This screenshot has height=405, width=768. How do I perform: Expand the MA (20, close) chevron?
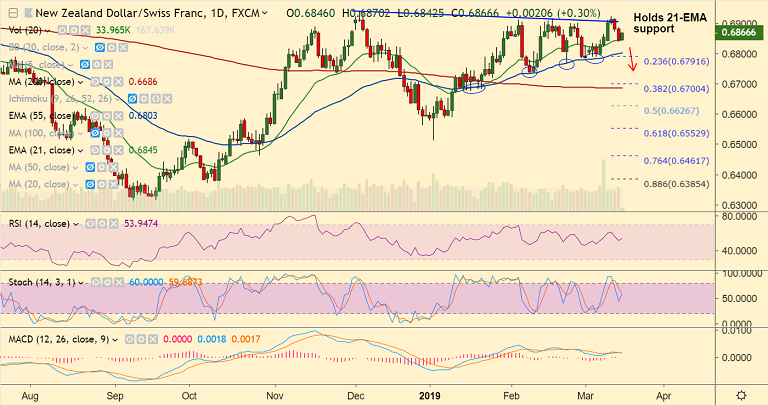tap(75, 185)
